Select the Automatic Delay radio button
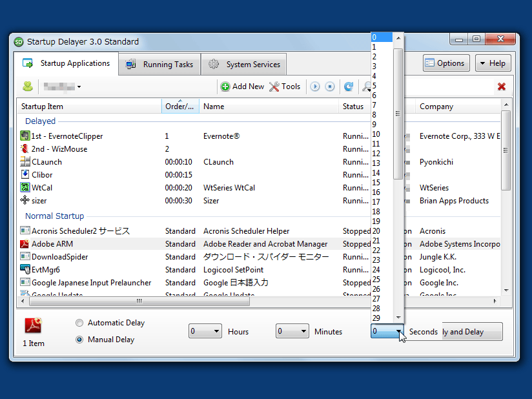Viewport: 532px width, 399px height. (x=79, y=323)
